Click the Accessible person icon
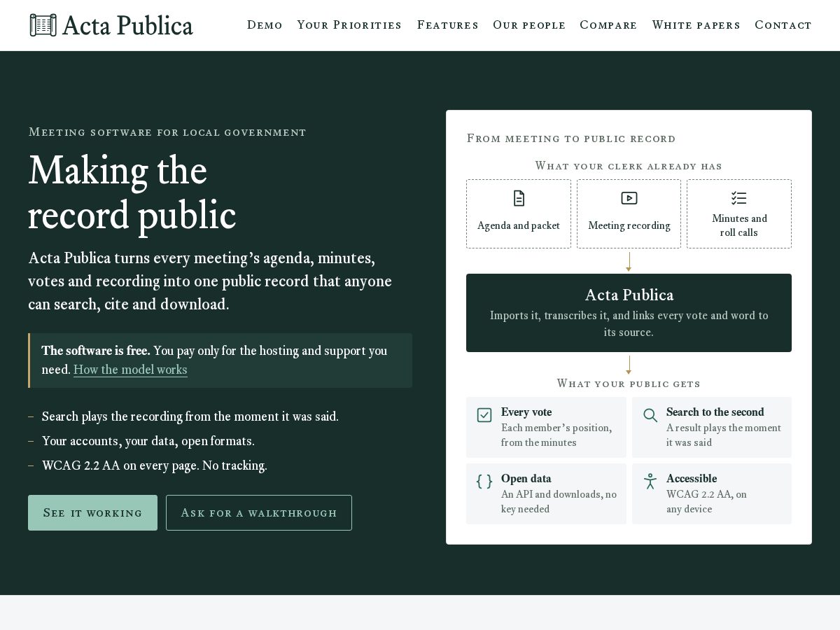840x630 pixels. coord(650,482)
